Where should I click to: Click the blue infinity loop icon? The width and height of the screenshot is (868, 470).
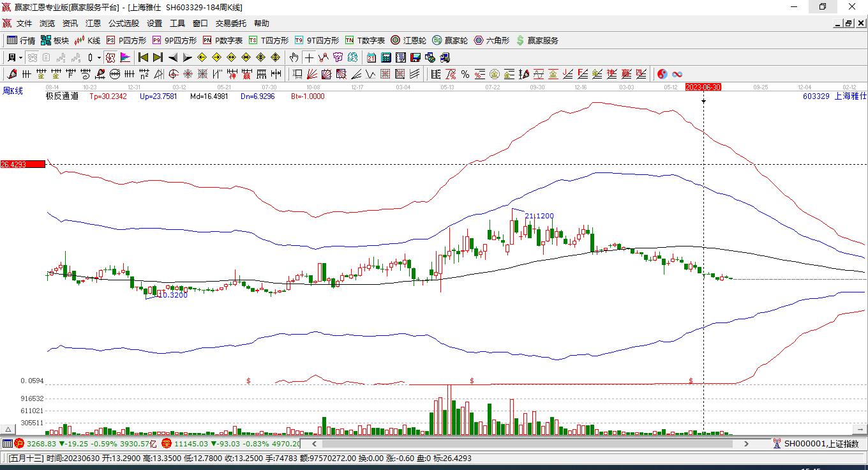[677, 74]
